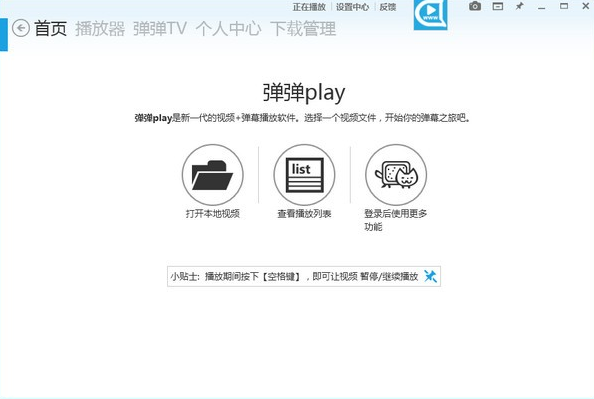
Task: Switch to the 播放器 tab
Action: coord(100,29)
